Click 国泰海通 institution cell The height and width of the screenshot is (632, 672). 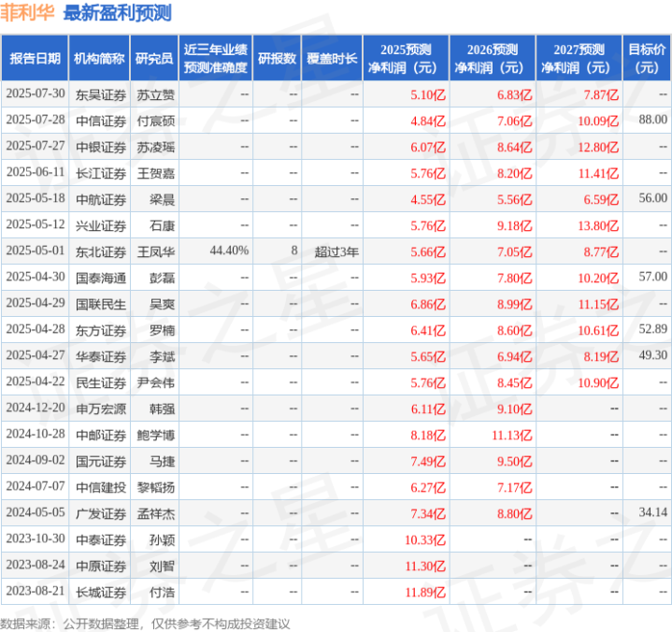pyautogui.click(x=101, y=278)
